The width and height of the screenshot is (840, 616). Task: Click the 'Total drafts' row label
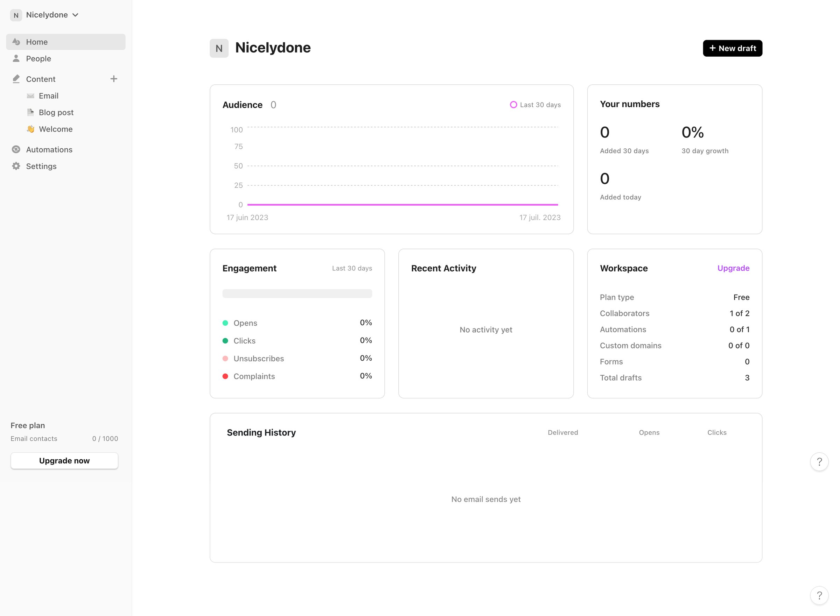click(x=620, y=378)
